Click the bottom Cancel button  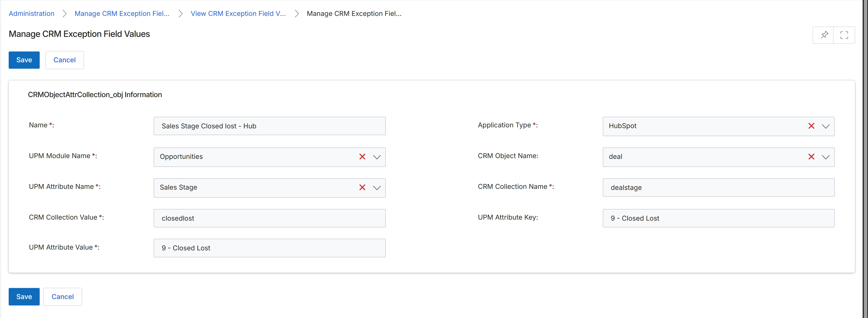(63, 297)
